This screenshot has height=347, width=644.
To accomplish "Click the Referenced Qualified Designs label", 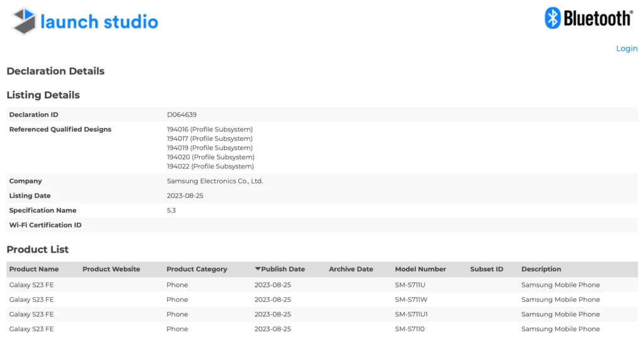I will 60,129.
